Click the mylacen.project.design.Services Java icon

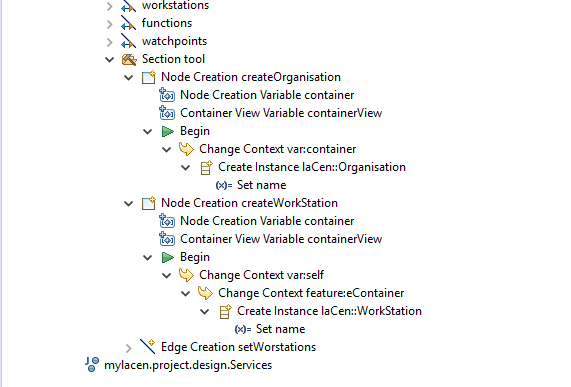[x=92, y=364]
